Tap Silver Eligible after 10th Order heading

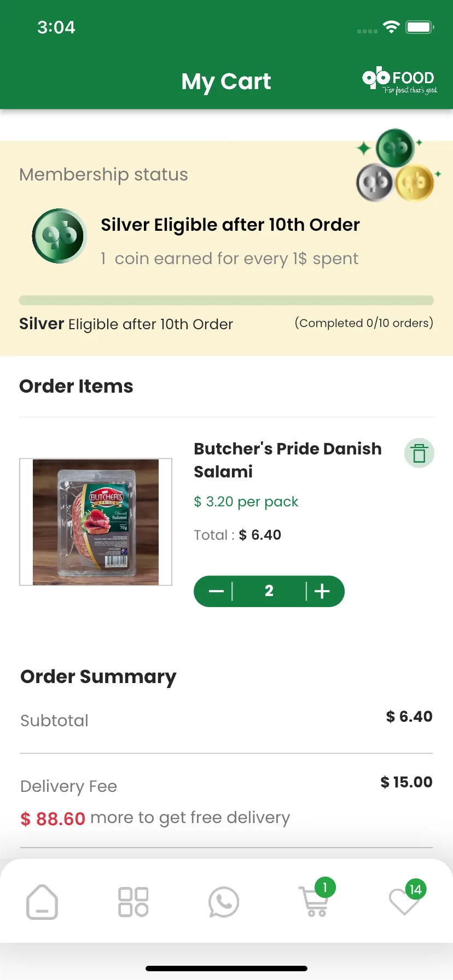pyautogui.click(x=230, y=225)
